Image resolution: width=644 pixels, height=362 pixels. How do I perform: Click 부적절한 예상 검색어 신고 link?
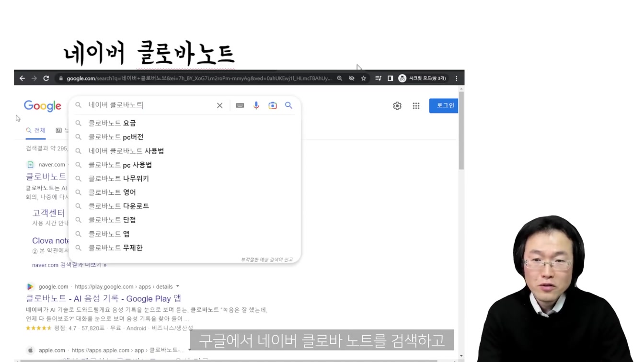tap(266, 260)
